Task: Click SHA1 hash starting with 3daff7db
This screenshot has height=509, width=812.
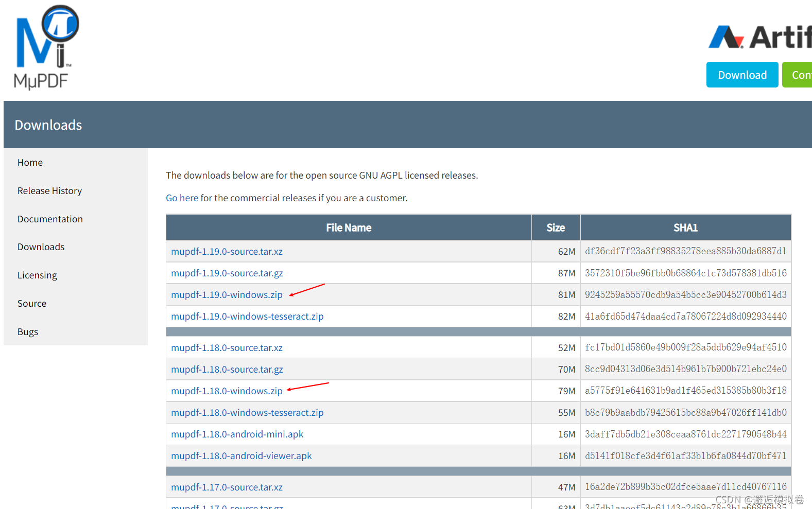Action: pyautogui.click(x=685, y=434)
